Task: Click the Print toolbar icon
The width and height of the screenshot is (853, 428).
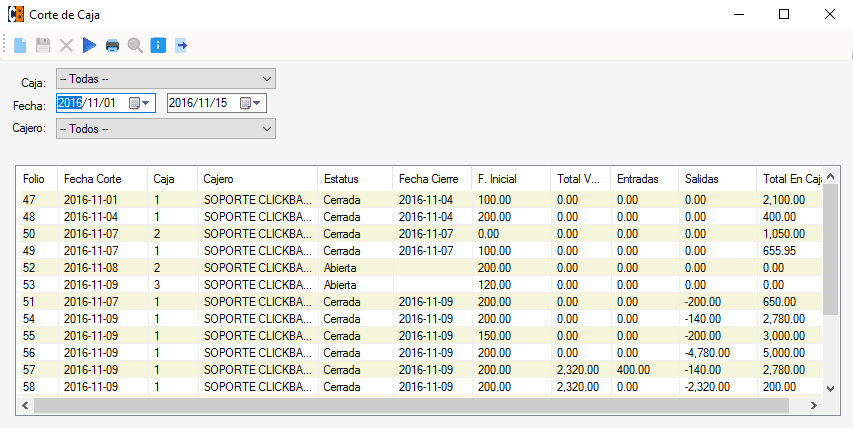Action: point(112,46)
